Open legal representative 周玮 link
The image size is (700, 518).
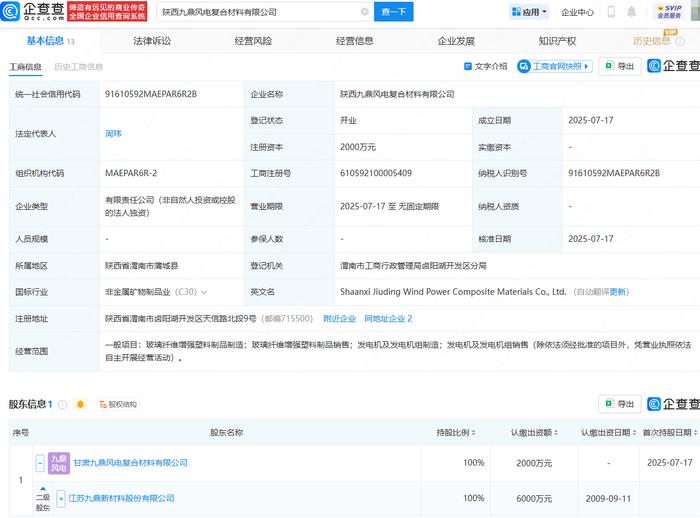tap(113, 134)
